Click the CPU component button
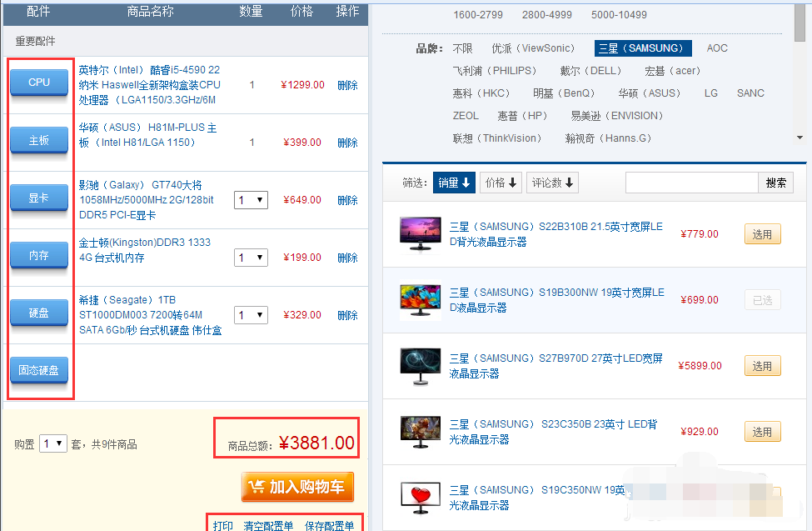The width and height of the screenshot is (812, 531). pyautogui.click(x=39, y=83)
